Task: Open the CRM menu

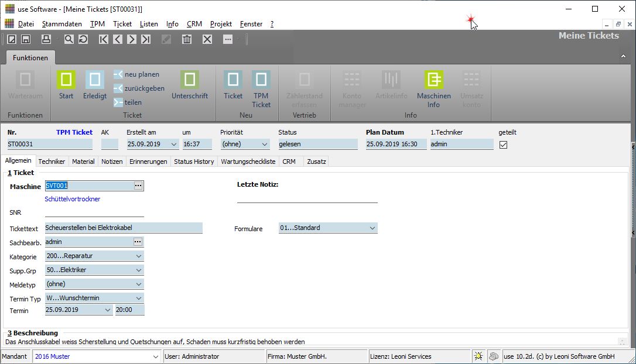Action: pyautogui.click(x=194, y=24)
